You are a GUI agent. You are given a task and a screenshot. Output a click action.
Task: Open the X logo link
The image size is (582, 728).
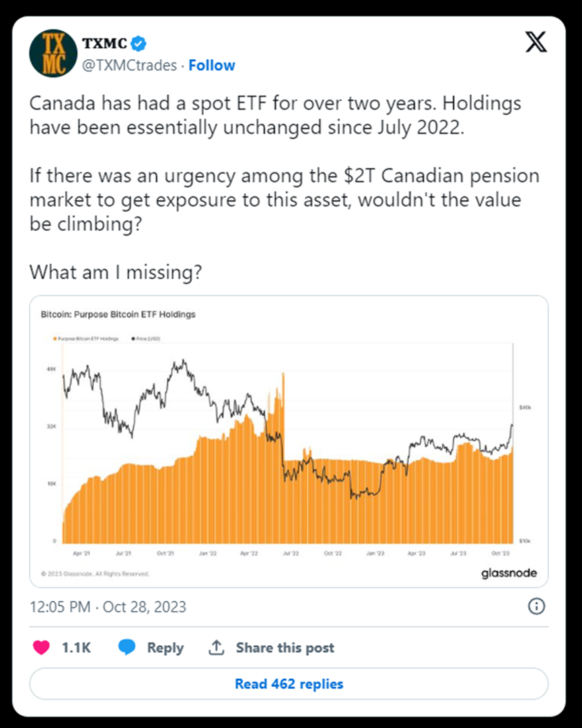536,43
